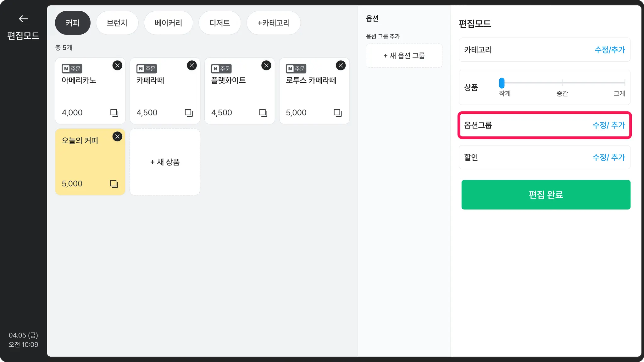Delete 카페라떼 using the X icon
Image resolution: width=644 pixels, height=362 pixels.
(x=192, y=65)
